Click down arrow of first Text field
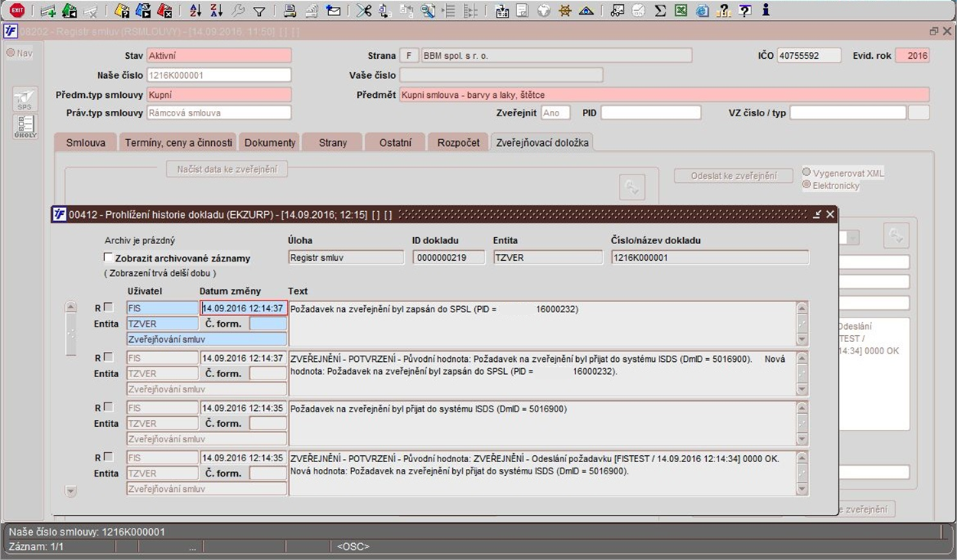957x560 pixels. (802, 340)
